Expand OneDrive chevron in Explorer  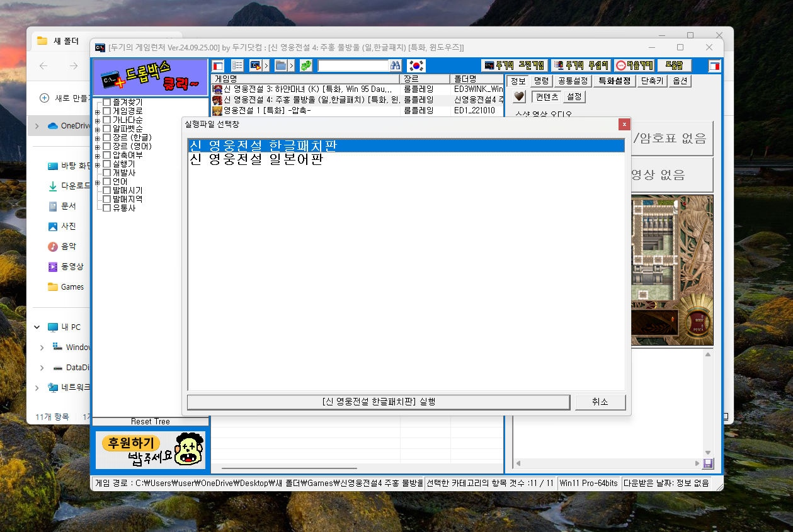point(37,126)
